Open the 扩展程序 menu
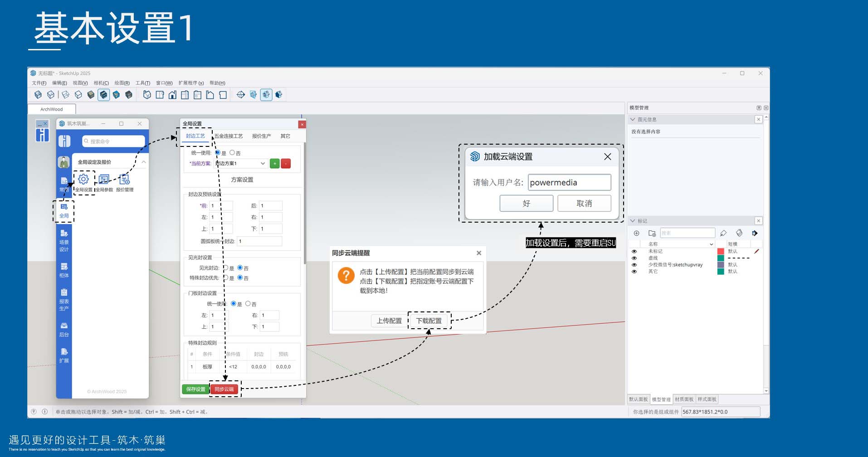This screenshot has width=868, height=457. click(x=190, y=83)
